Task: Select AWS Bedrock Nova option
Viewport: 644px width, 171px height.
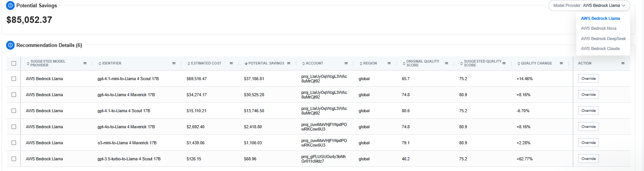Action: (598, 28)
